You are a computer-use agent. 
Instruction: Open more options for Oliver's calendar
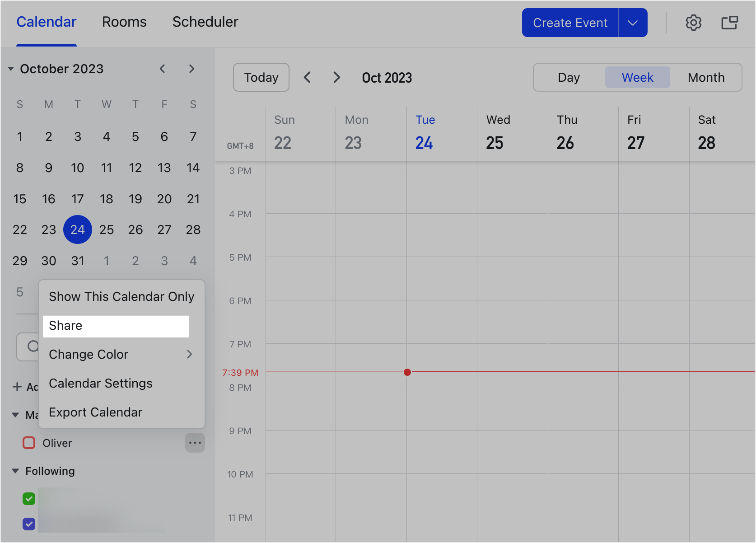coord(195,443)
